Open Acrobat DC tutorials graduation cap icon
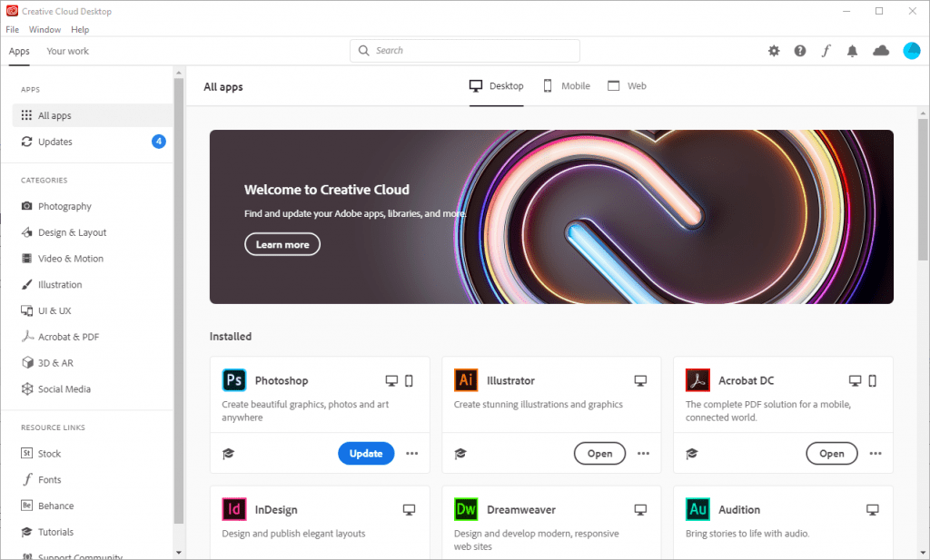Viewport: 930px width, 560px height. [x=691, y=453]
